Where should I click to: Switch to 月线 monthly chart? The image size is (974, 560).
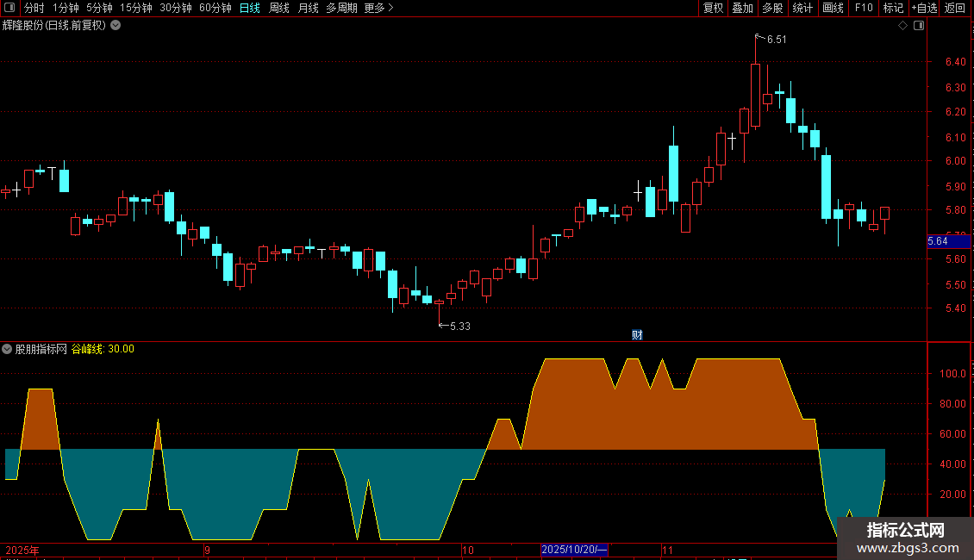click(309, 8)
